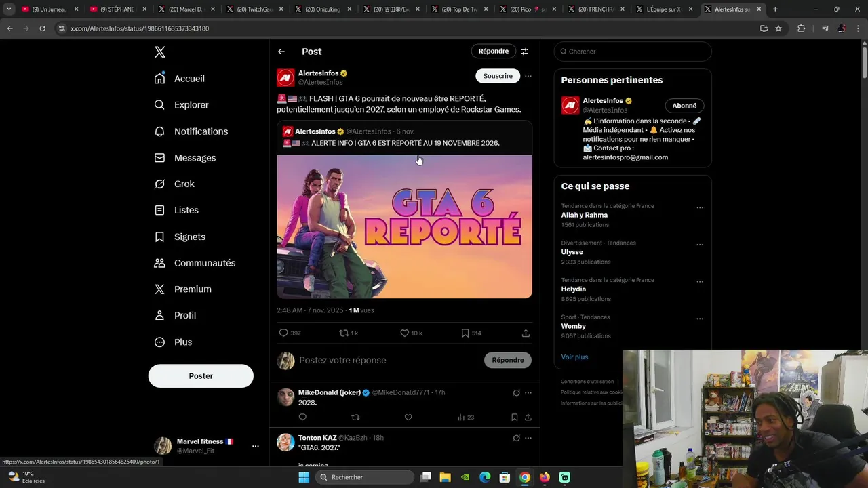Open the more options dots on the main post
Screen dimensions: 868x488
click(x=528, y=76)
